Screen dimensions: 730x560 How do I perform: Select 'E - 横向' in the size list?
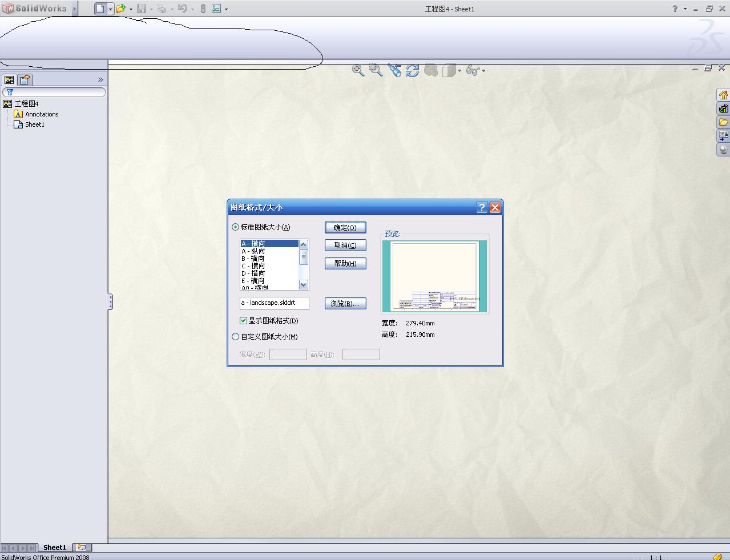269,281
